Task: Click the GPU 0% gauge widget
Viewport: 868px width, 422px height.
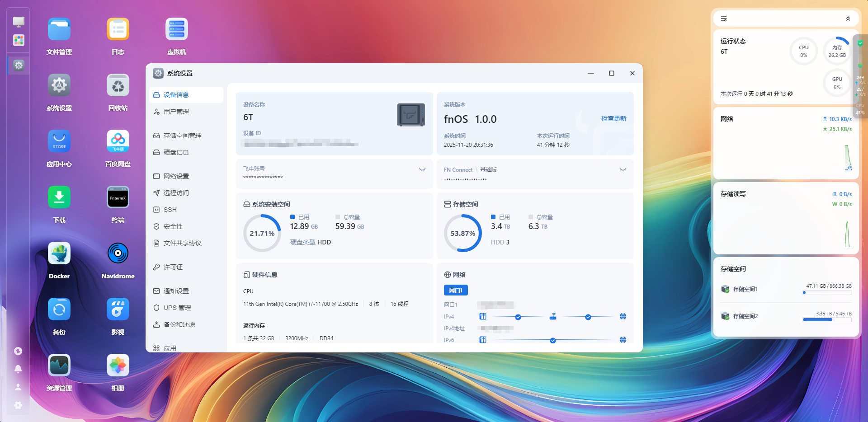Action: point(837,83)
